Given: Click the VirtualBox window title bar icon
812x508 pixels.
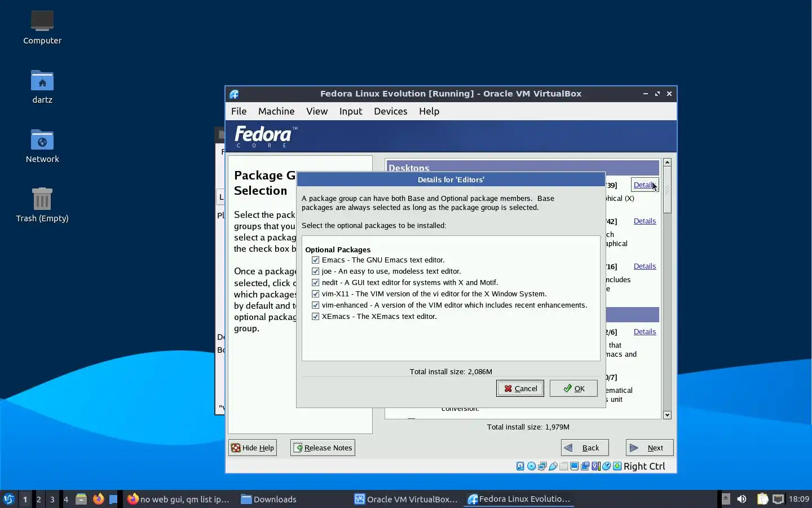Looking at the screenshot, I should [234, 94].
